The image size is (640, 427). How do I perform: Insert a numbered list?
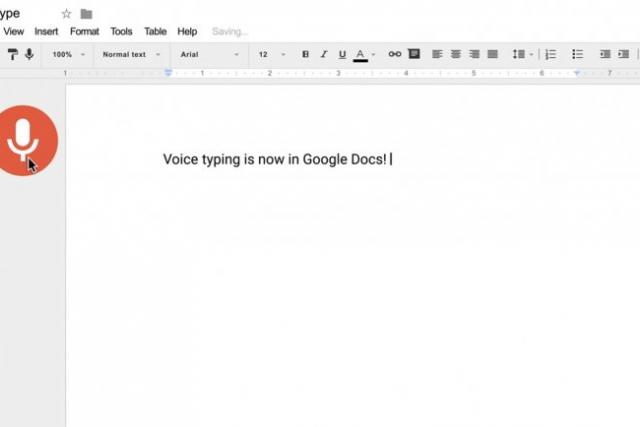pyautogui.click(x=551, y=54)
